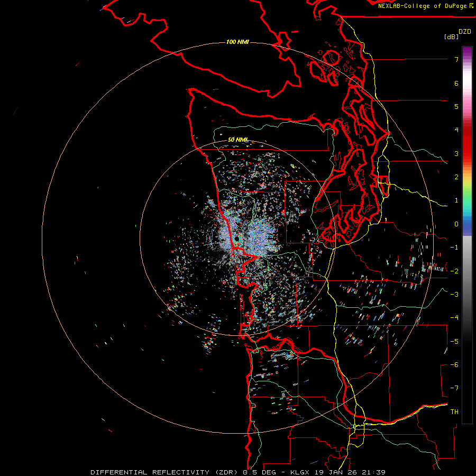Click the 3 value on color scale
The width and height of the screenshot is (476, 476).
[x=456, y=153]
